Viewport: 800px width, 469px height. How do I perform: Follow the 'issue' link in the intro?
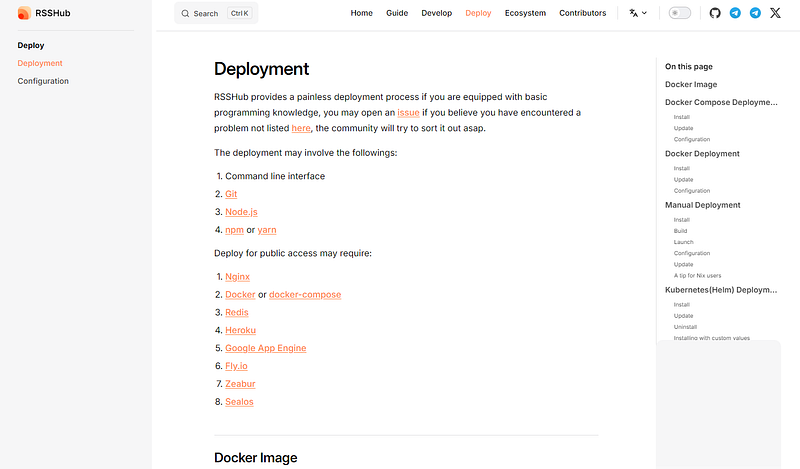tap(408, 112)
